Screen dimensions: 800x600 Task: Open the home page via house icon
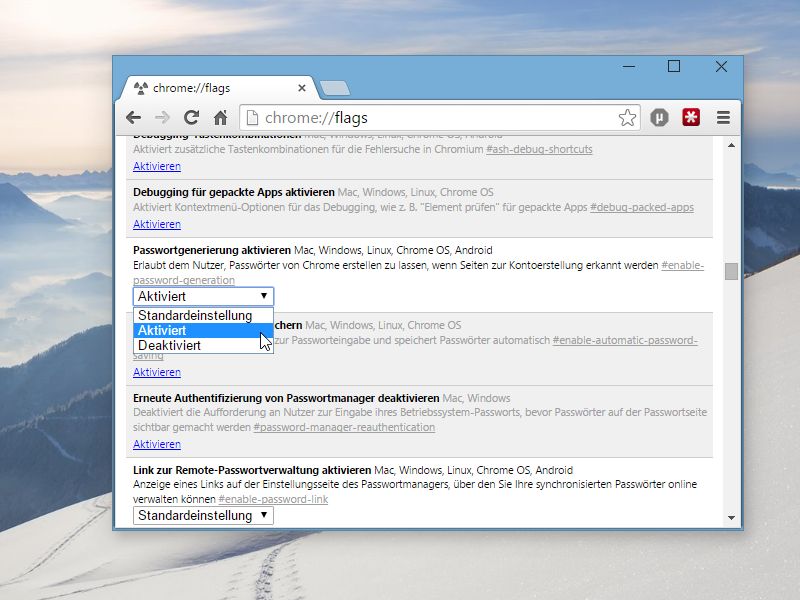tap(220, 118)
